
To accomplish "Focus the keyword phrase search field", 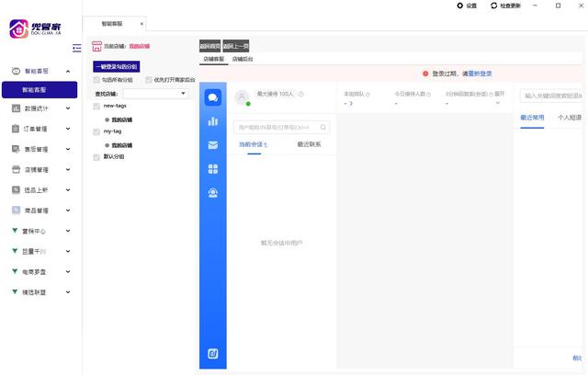I will tap(551, 96).
